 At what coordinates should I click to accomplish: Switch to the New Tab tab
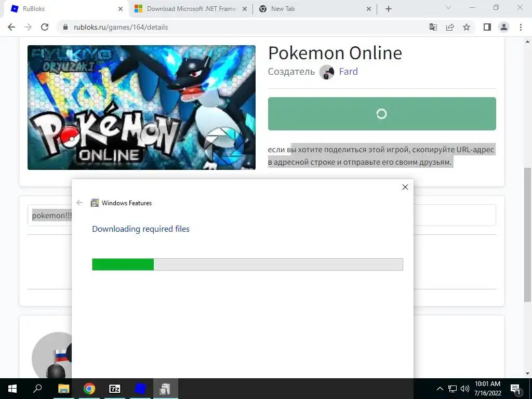pos(315,9)
